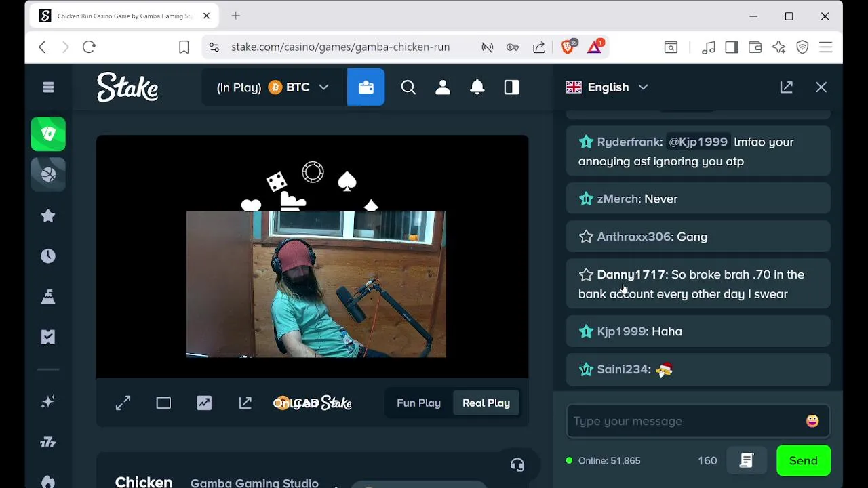Click username Ryderfrank in chat

[628, 142]
